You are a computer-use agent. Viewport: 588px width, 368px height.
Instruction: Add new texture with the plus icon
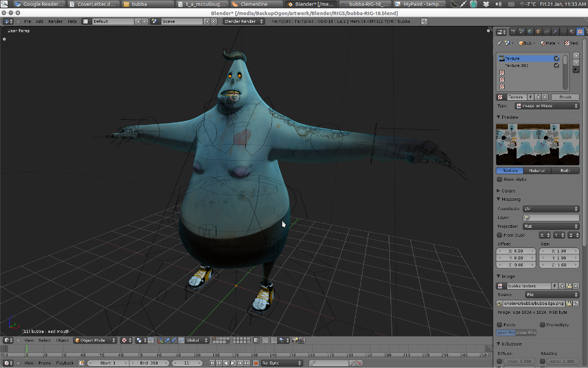(538, 97)
